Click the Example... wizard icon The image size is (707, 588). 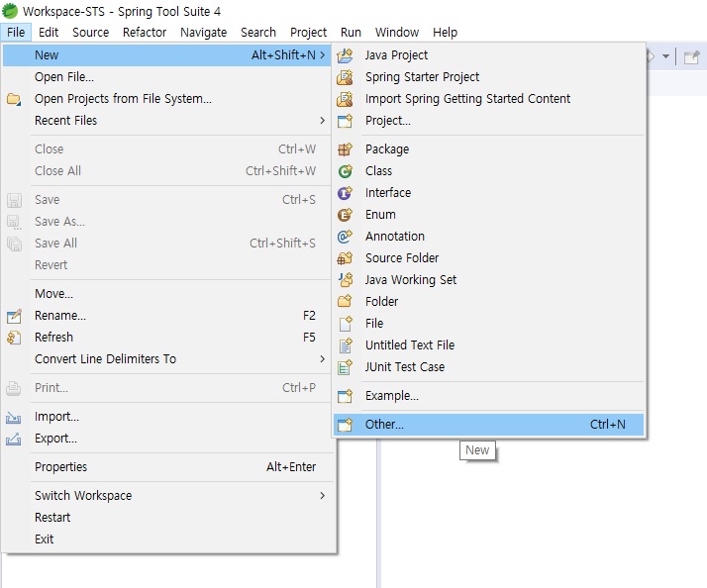pos(345,396)
